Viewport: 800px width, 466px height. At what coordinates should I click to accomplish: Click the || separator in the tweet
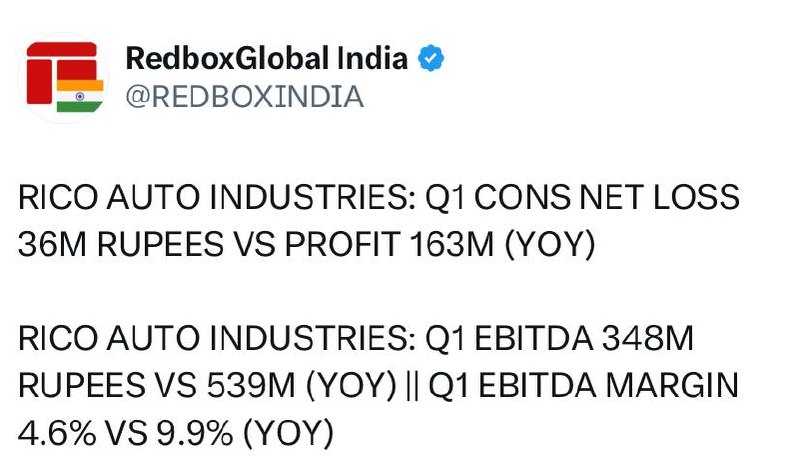412,386
